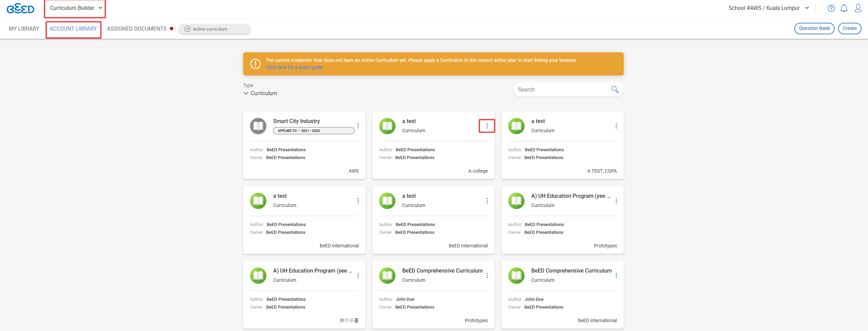
Task: Click the APPLIED TO 2021 - 2022 badge
Action: pyautogui.click(x=314, y=131)
